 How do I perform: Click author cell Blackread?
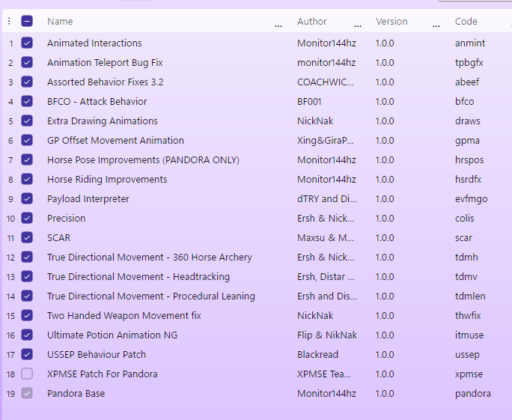click(317, 354)
